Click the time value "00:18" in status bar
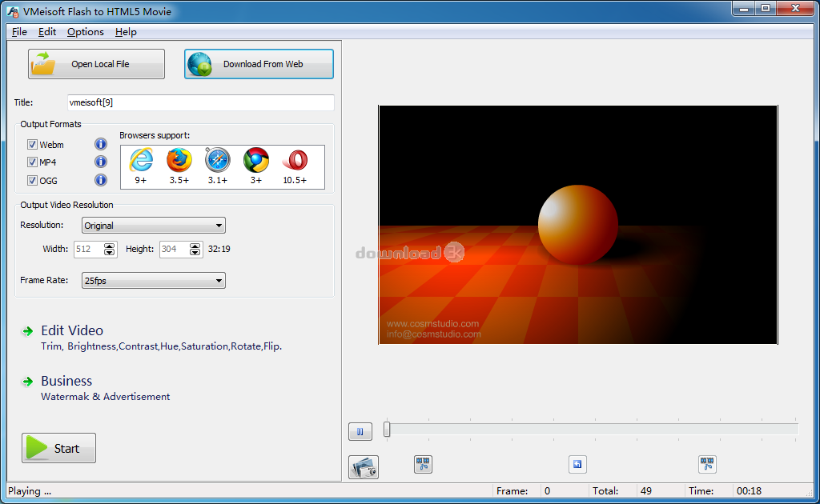Screen dimensions: 820x504 pyautogui.click(x=749, y=491)
